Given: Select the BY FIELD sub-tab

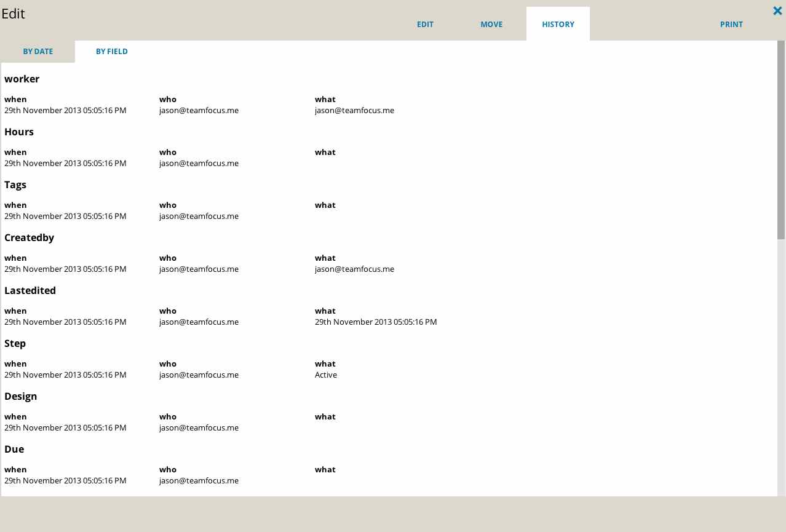Looking at the screenshot, I should point(112,52).
